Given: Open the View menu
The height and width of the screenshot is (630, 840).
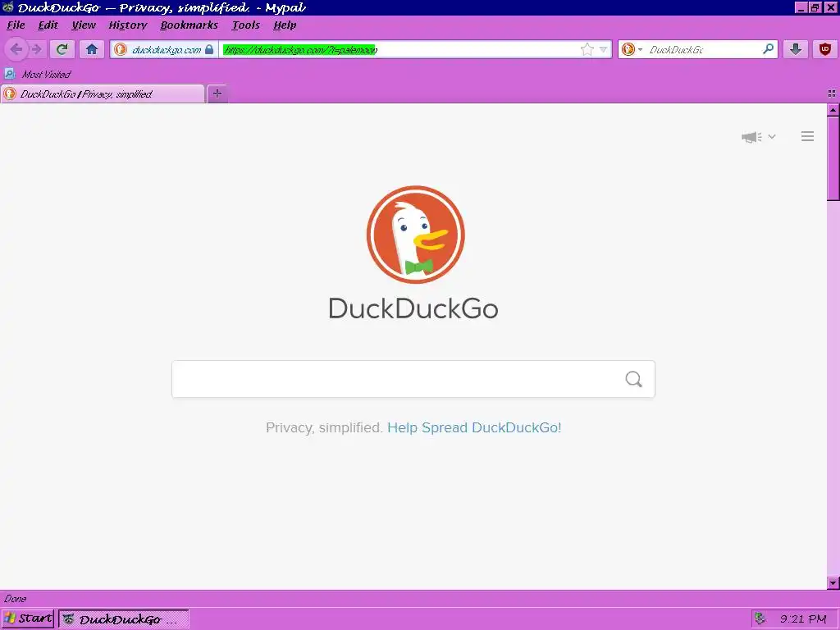Looking at the screenshot, I should pyautogui.click(x=84, y=25).
